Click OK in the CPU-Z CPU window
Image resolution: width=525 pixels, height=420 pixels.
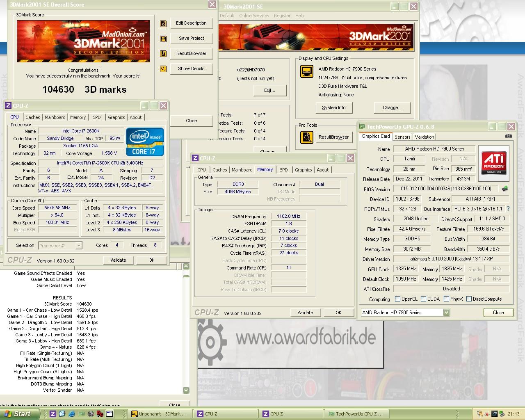pos(151,260)
